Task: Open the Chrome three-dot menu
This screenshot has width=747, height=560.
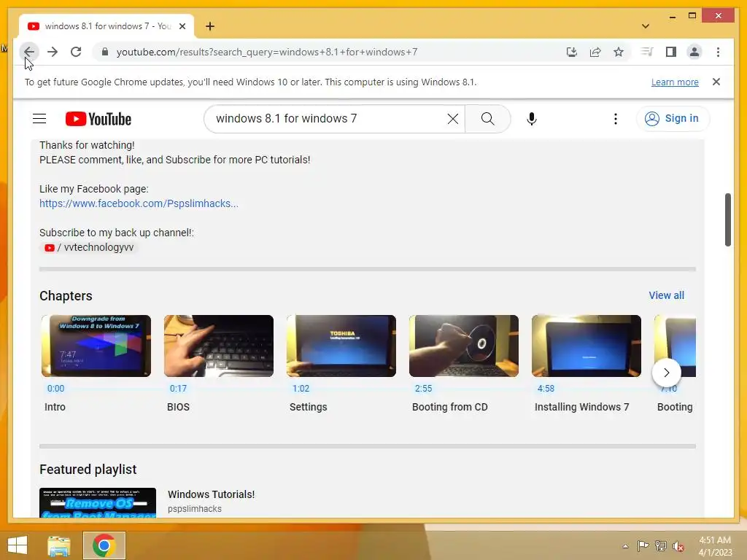Action: (718, 52)
